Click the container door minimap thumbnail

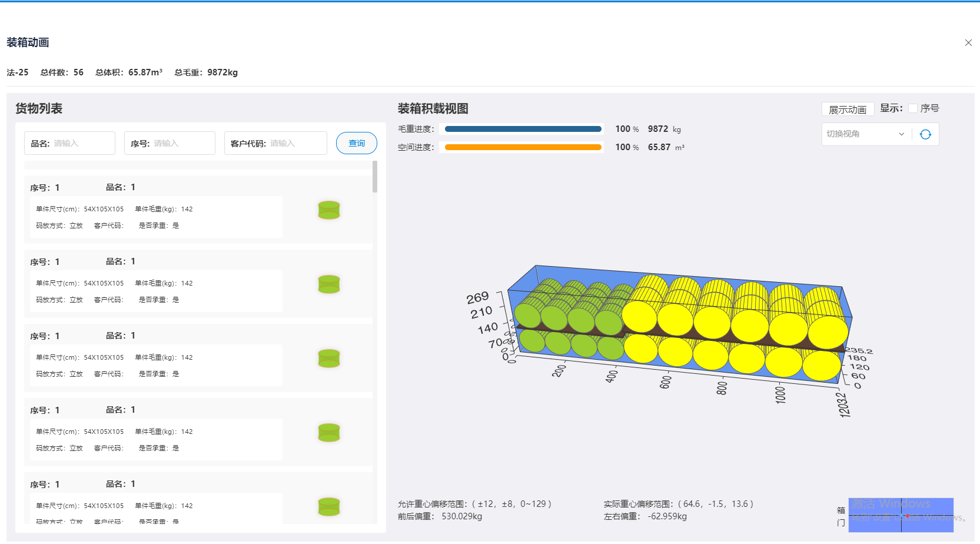pos(901,515)
